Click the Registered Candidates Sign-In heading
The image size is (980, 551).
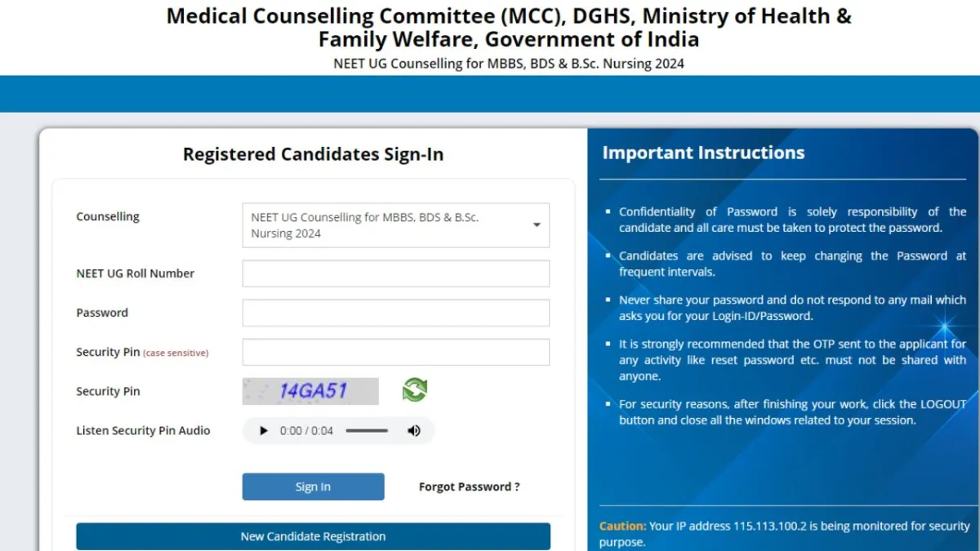(313, 154)
